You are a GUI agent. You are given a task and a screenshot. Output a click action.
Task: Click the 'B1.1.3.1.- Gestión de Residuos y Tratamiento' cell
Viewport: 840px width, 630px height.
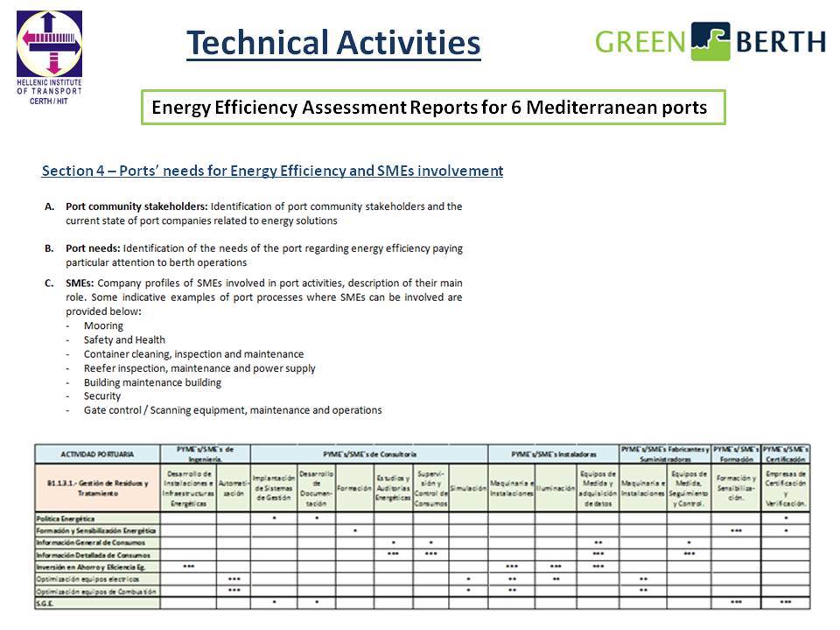pyautogui.click(x=97, y=487)
